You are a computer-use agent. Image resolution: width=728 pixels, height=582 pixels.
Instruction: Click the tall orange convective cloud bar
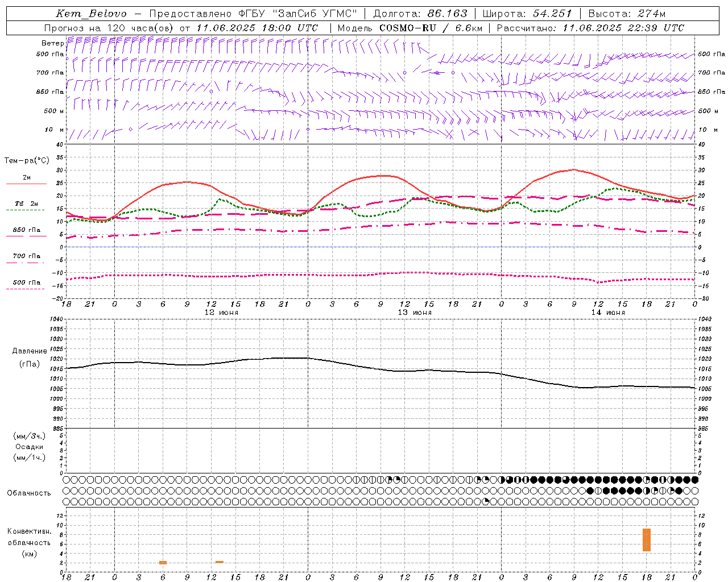pyautogui.click(x=647, y=540)
